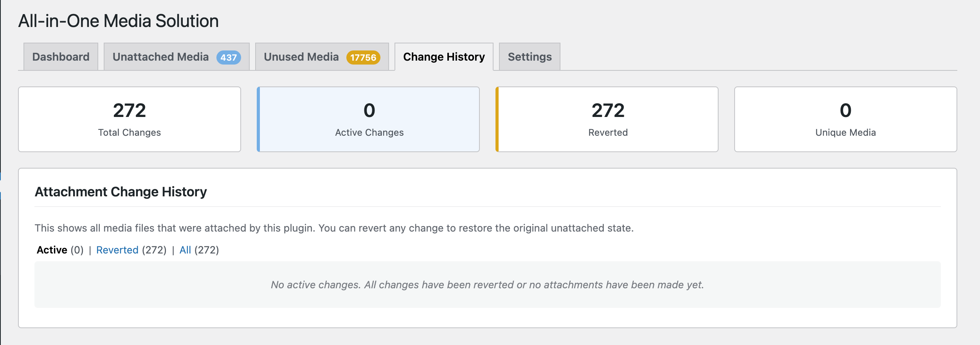The height and width of the screenshot is (345, 980).
Task: Click the (0) count beside Active filter
Action: point(77,250)
